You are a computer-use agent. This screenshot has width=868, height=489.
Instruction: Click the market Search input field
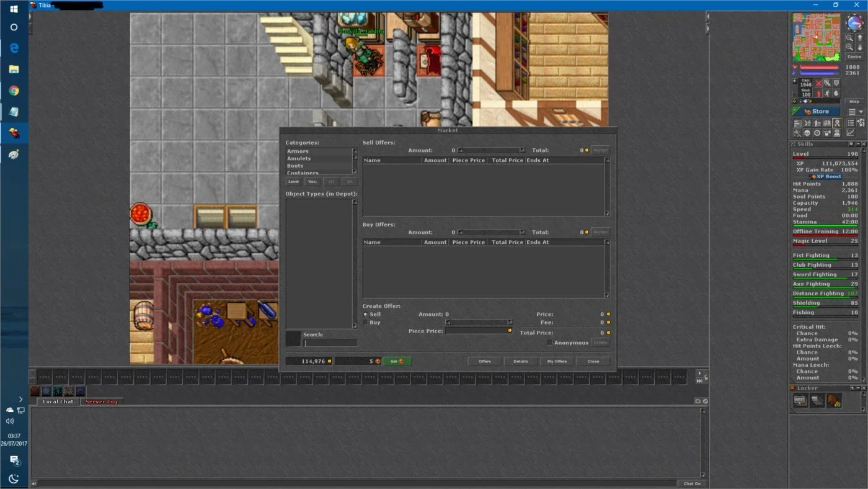pos(330,343)
